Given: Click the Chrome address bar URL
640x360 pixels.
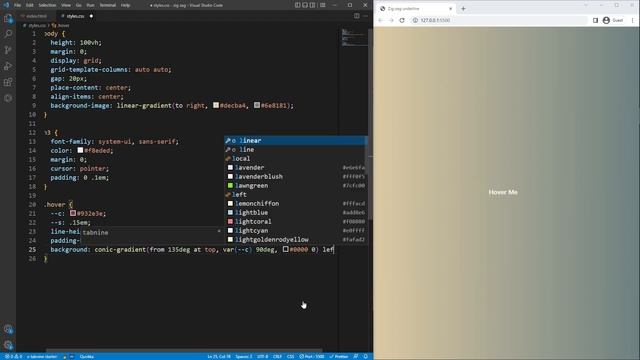Looking at the screenshot, I should tap(435, 20).
